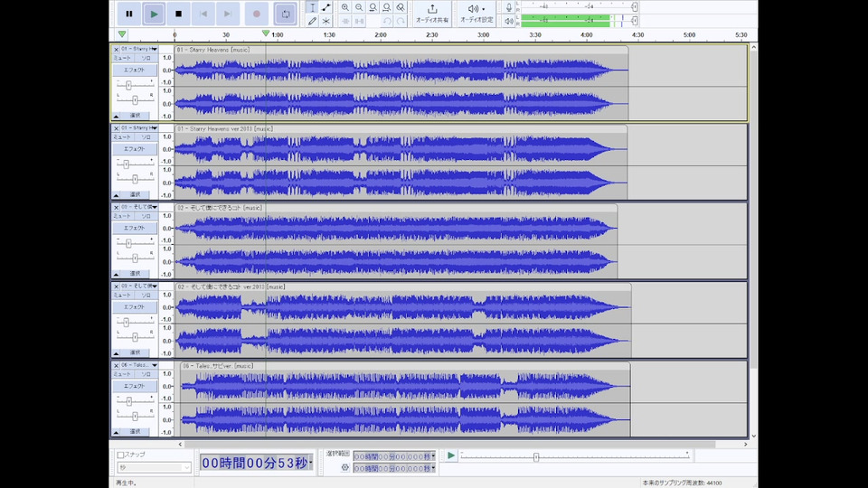
Task: Toggle the Loop button in the transport toolbar
Action: click(285, 14)
